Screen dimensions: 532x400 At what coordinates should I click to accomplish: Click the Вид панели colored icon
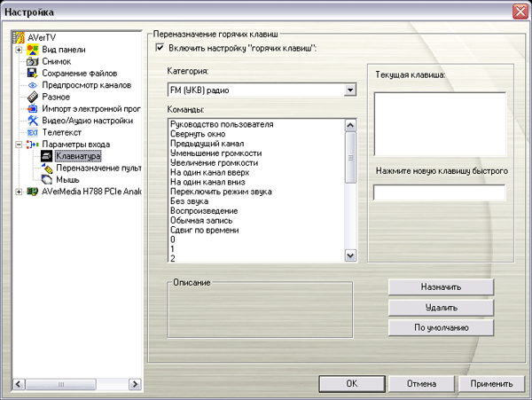tap(33, 50)
